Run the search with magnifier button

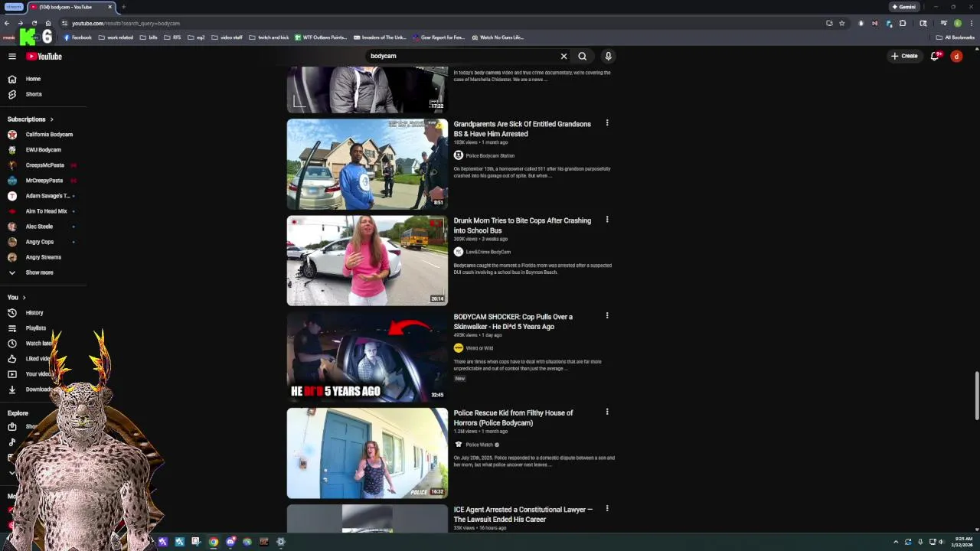(x=583, y=56)
